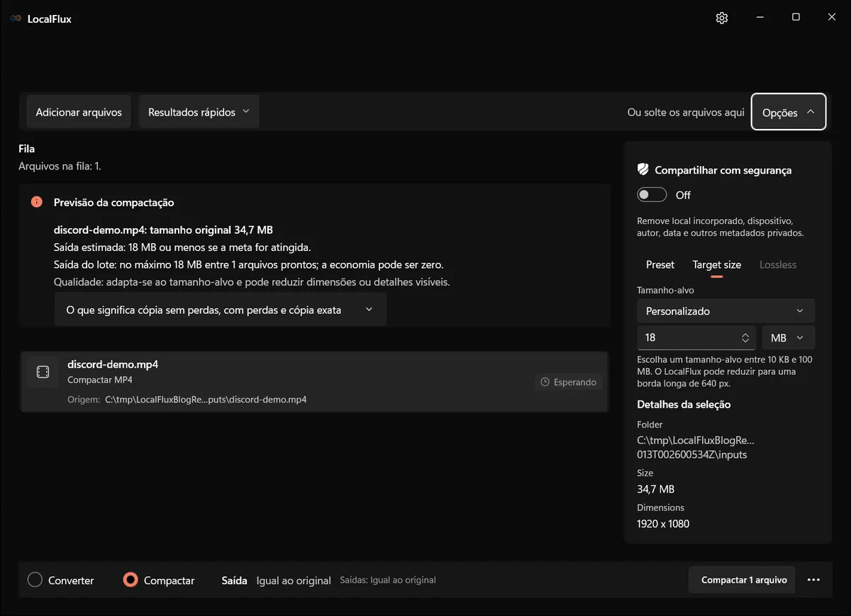The height and width of the screenshot is (616, 851).
Task: Open the MB unit dropdown
Action: pyautogui.click(x=789, y=338)
